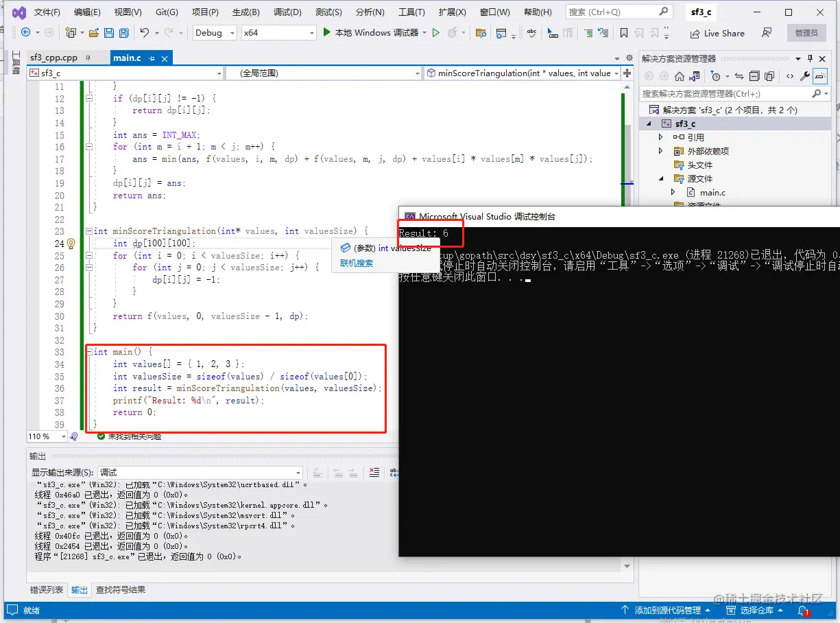Click the new project icon in toolbar
Image resolution: width=840 pixels, height=623 pixels.
pyautogui.click(x=70, y=32)
